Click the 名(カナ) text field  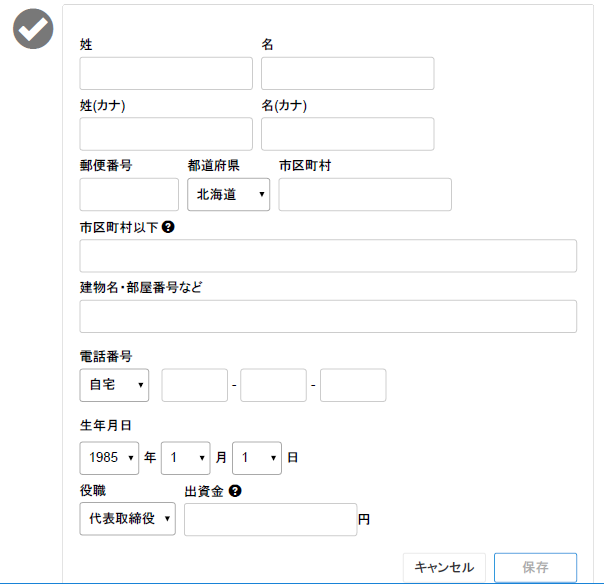(x=347, y=134)
